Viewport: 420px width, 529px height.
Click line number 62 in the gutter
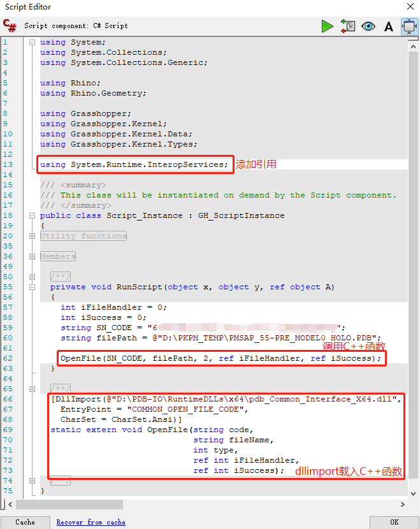[x=8, y=358]
